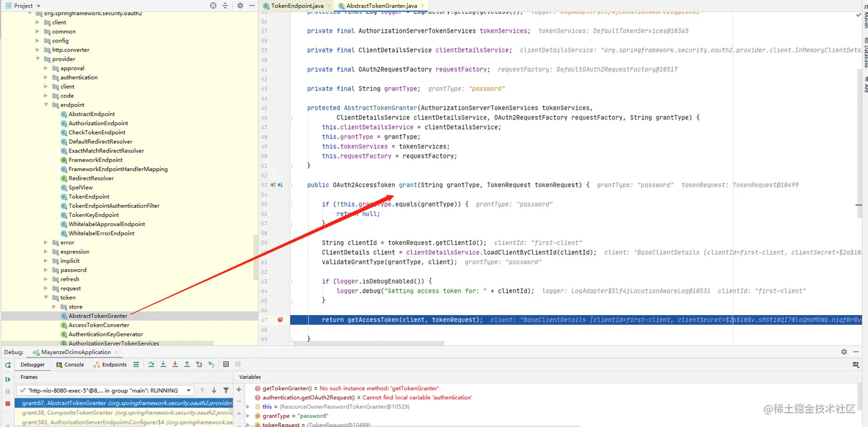Click the Run to Cursor icon
868x427 pixels.
click(x=211, y=364)
